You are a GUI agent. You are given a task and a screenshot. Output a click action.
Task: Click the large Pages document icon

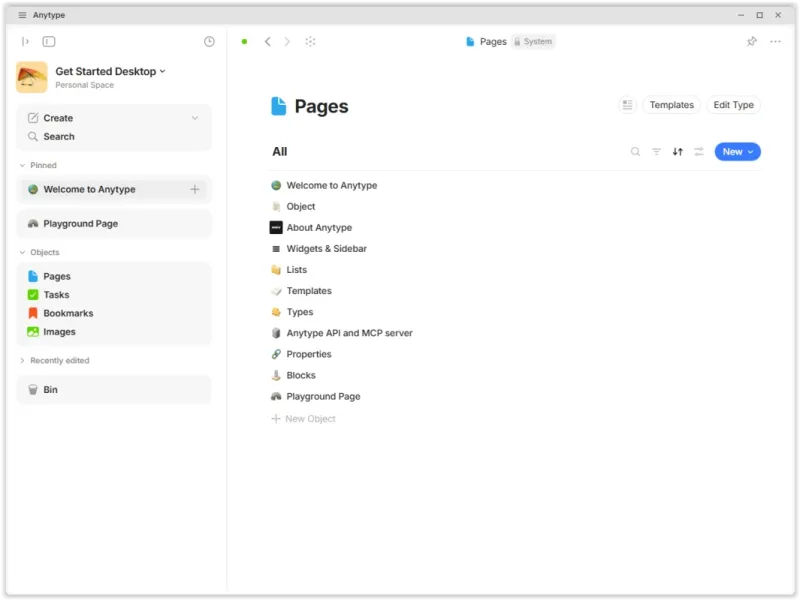click(279, 106)
